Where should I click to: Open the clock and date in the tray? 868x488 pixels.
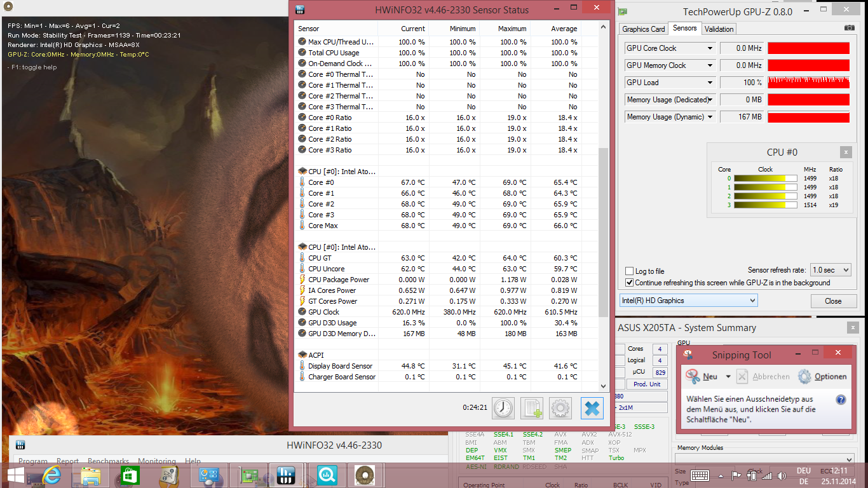point(839,476)
